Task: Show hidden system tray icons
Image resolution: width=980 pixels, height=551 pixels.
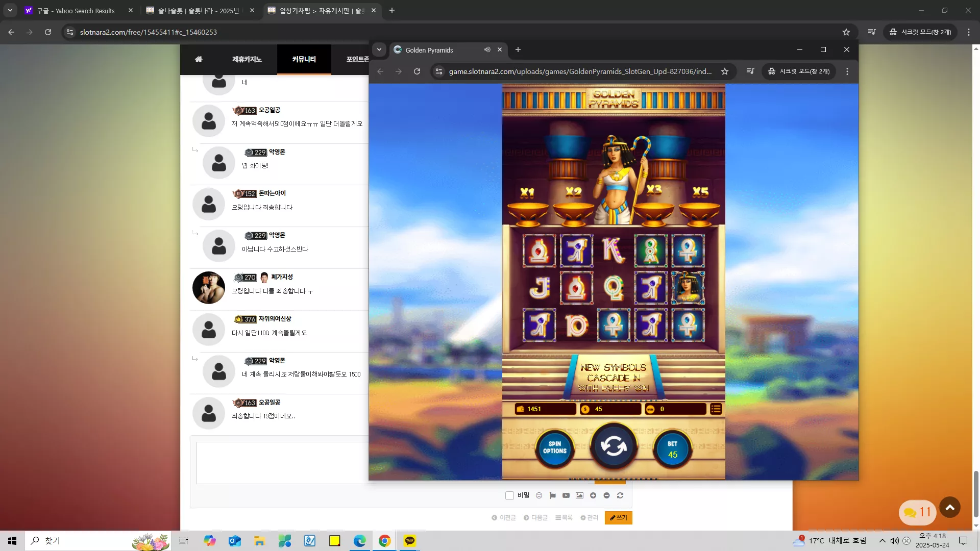Action: (882, 541)
